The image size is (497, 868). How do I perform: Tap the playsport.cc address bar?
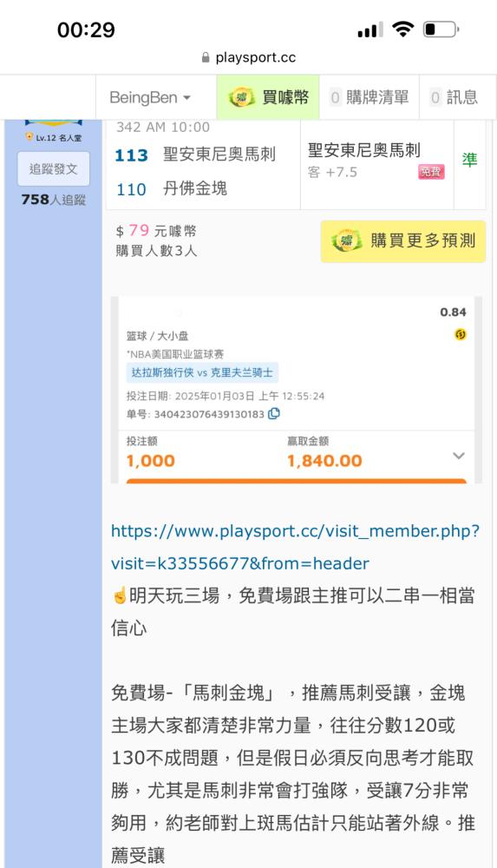[248, 57]
